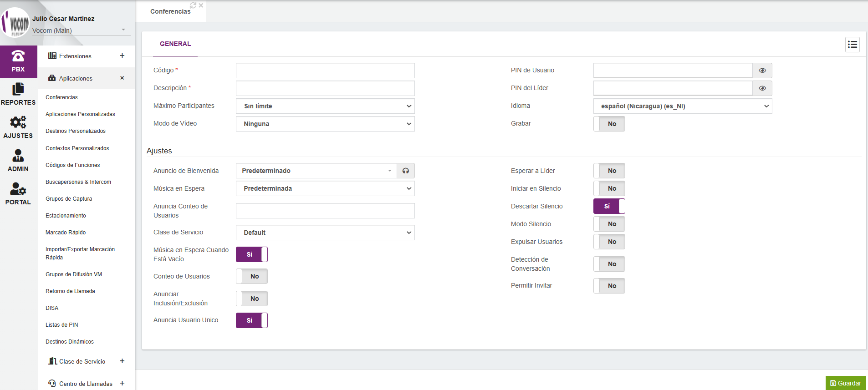The image size is (868, 390).
Task: Open Retorno de Llamada menu item
Action: (x=70, y=291)
